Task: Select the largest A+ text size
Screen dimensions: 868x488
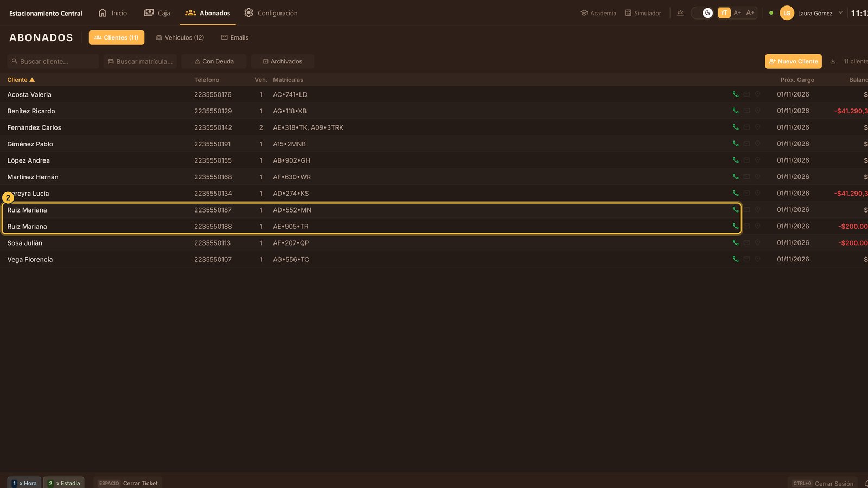Action: 750,13
